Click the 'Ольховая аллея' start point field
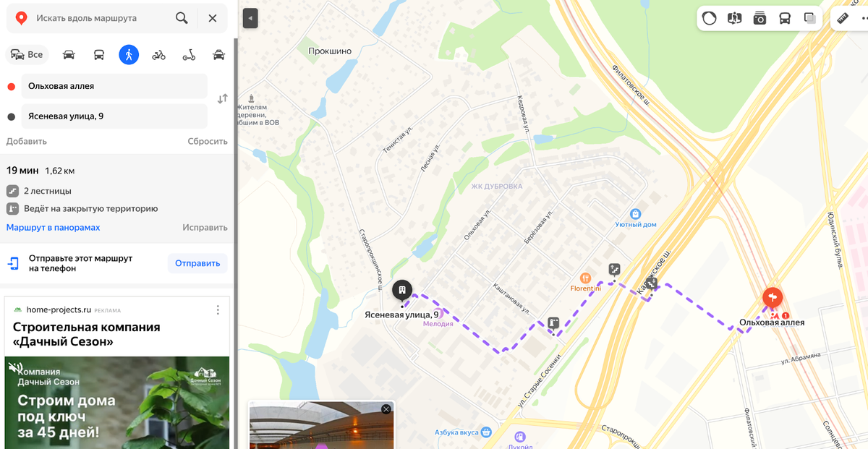 pos(114,86)
